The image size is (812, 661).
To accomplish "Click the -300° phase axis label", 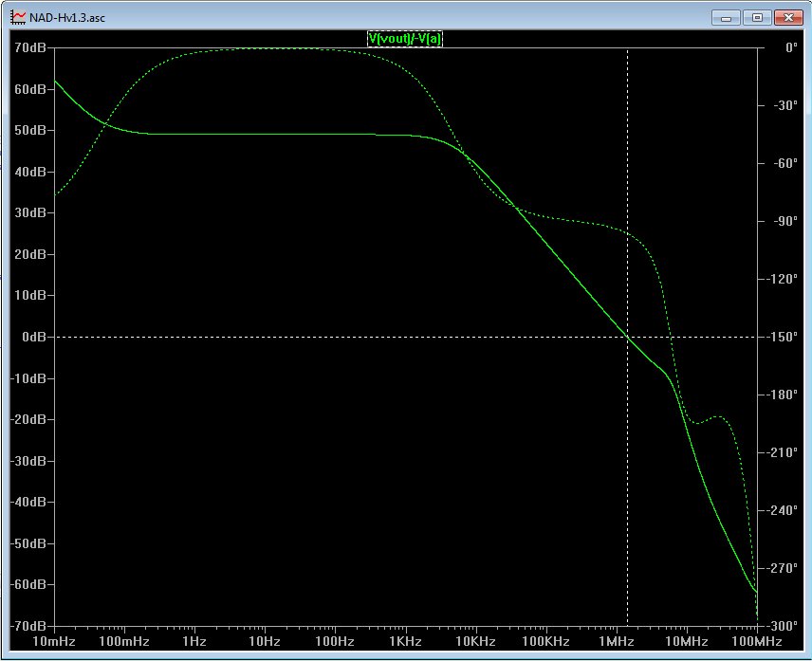I will pyautogui.click(x=782, y=626).
